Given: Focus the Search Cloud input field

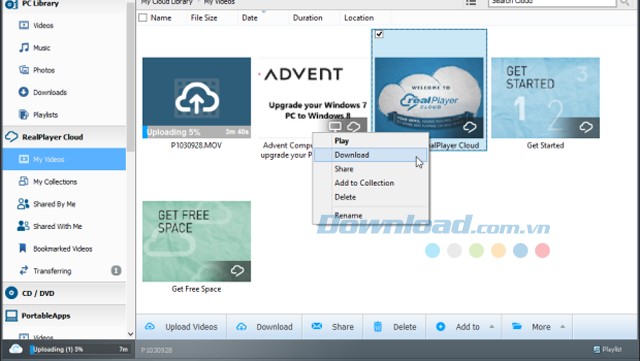Looking at the screenshot, I should pos(552,2).
